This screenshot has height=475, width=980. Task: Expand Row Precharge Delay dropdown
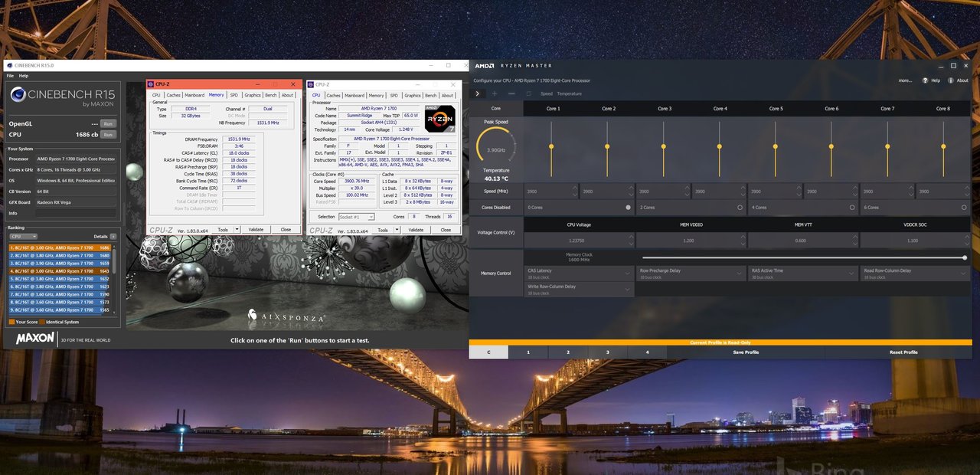[691, 274]
